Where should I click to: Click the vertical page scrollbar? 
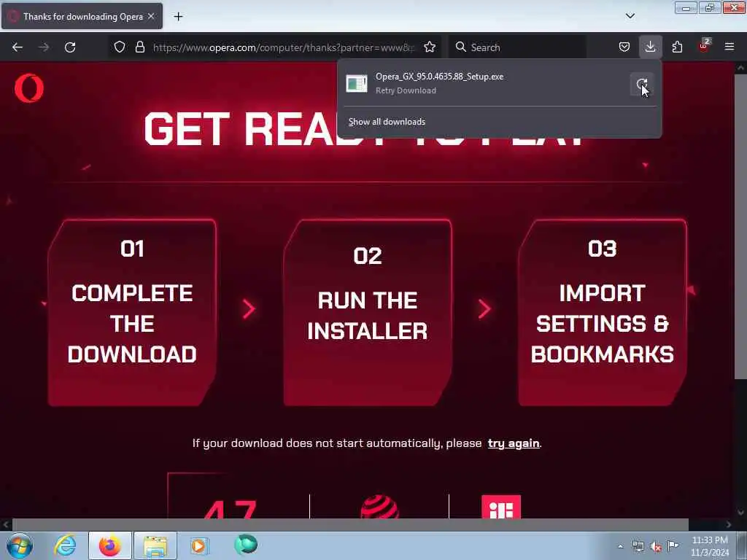(x=740, y=226)
